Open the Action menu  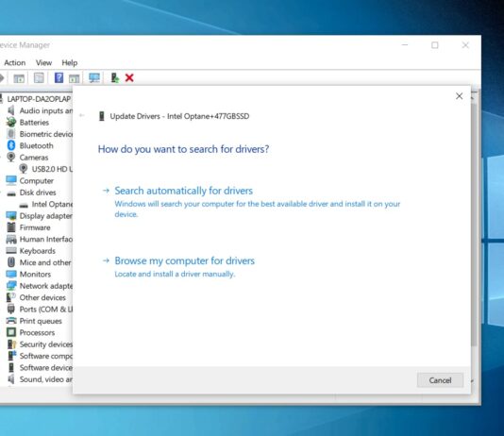tap(15, 62)
